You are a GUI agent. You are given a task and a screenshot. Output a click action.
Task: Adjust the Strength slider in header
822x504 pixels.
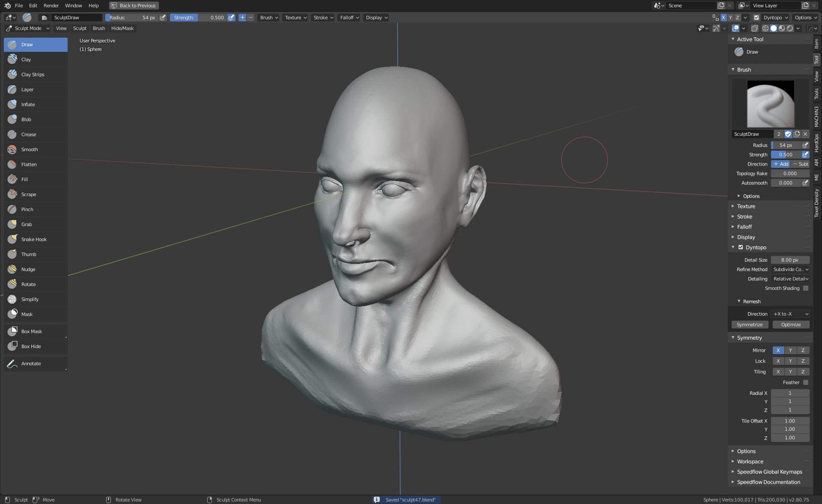tap(199, 18)
